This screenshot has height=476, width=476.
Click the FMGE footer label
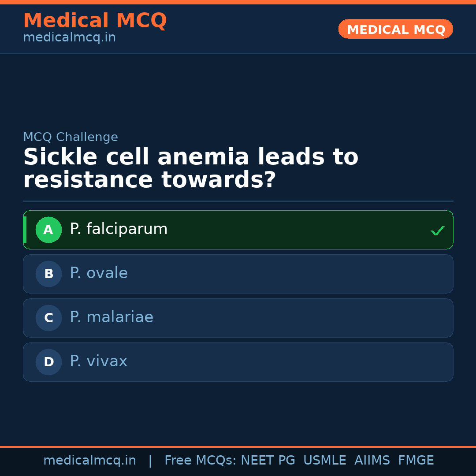pos(416,461)
